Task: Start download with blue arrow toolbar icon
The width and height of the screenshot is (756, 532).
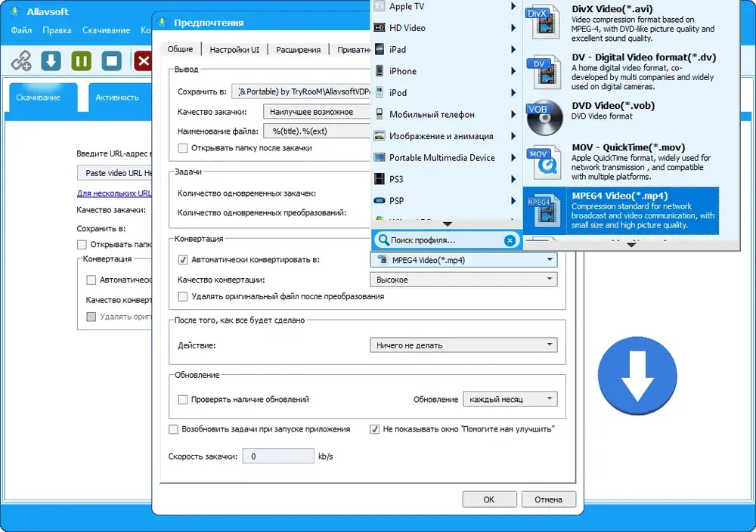Action: pyautogui.click(x=51, y=60)
